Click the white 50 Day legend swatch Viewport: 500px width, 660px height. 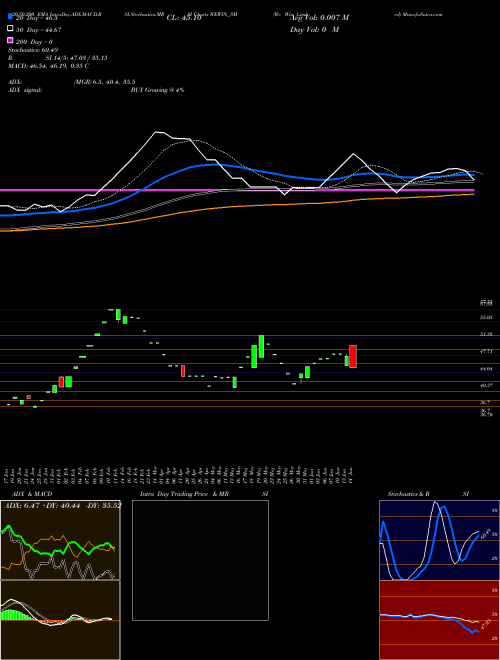point(10,29)
